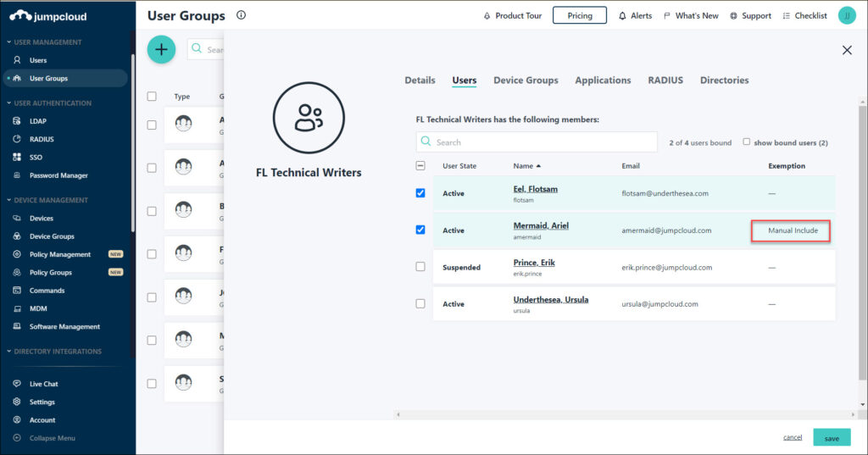Click the User State column header
This screenshot has height=455, width=868.
(x=459, y=166)
